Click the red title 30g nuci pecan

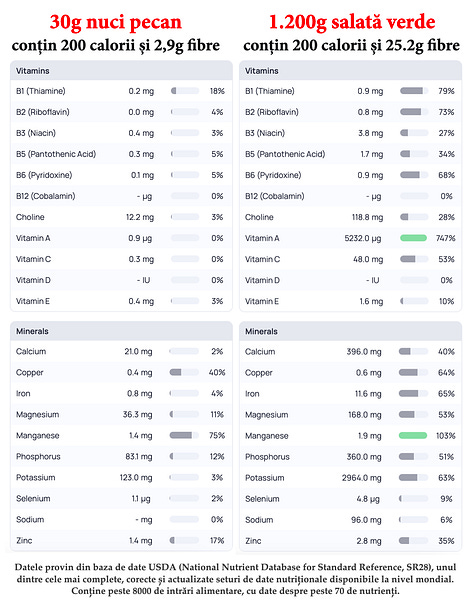[x=116, y=22]
